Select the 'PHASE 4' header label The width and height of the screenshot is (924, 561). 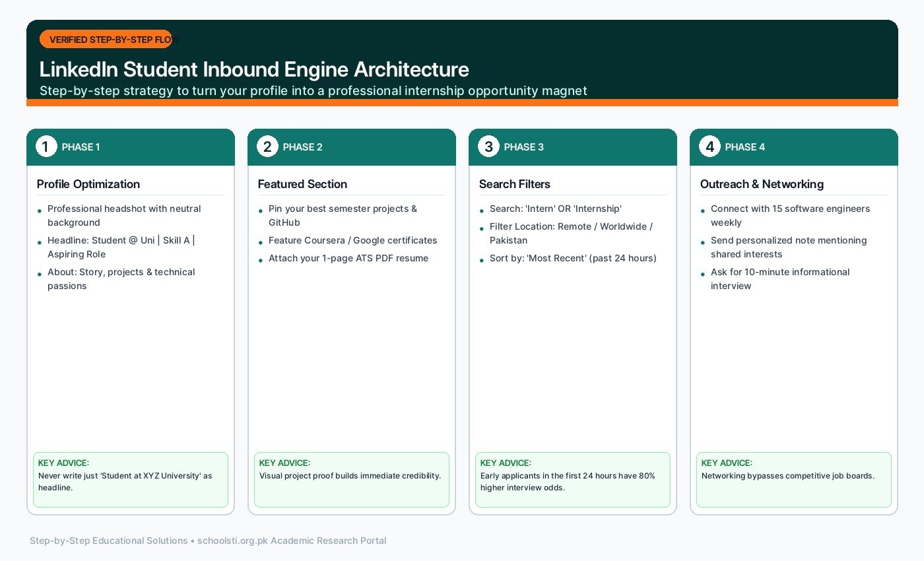click(744, 147)
